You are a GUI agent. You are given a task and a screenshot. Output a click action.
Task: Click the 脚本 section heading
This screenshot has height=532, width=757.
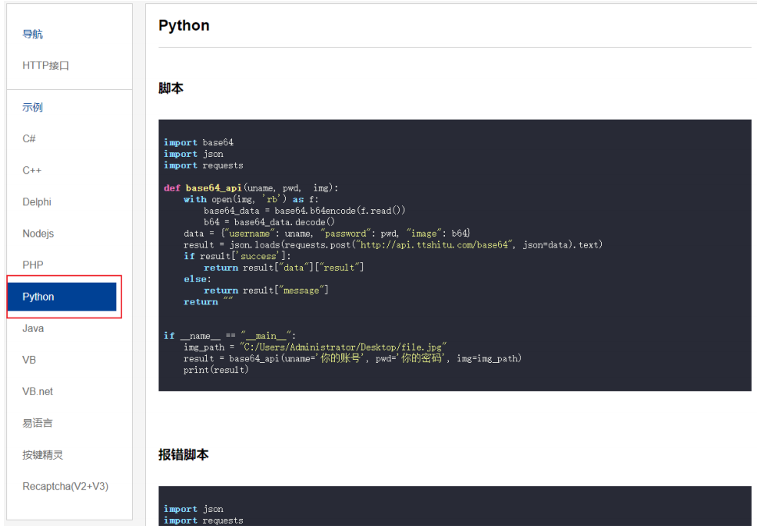coord(171,88)
